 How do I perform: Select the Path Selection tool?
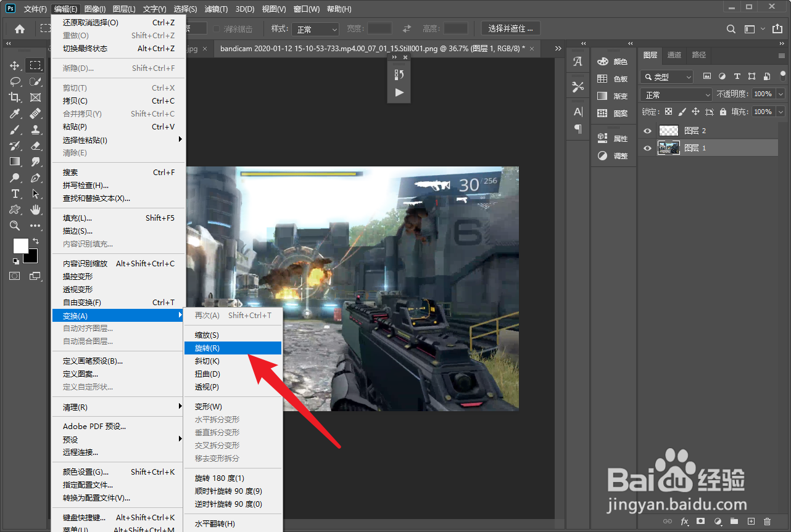(x=35, y=194)
